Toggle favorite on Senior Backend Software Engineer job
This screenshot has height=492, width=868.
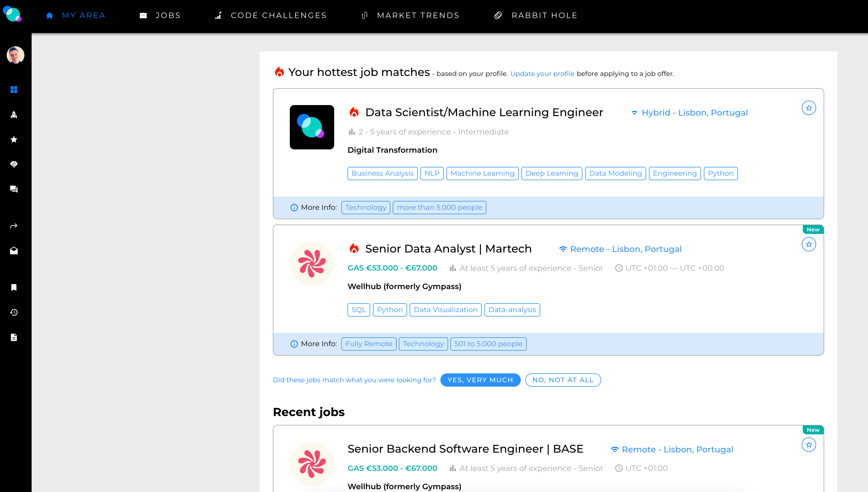808,445
